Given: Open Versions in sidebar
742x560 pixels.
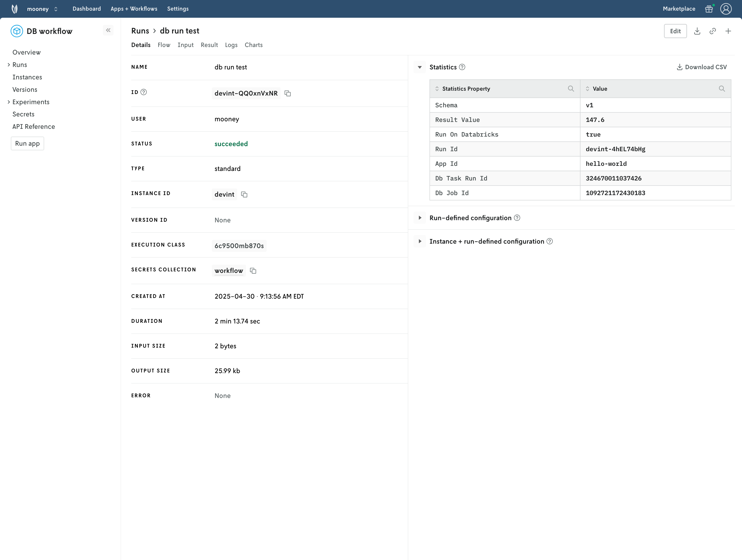Looking at the screenshot, I should click(25, 90).
